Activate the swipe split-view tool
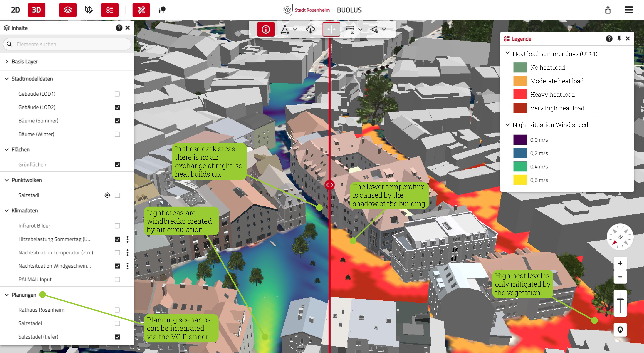 (331, 29)
